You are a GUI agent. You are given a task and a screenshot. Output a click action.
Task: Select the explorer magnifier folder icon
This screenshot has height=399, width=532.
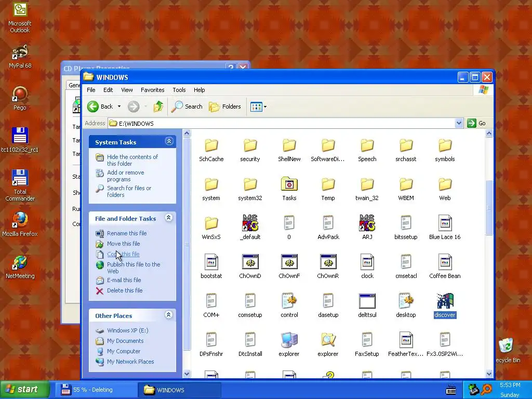click(328, 340)
